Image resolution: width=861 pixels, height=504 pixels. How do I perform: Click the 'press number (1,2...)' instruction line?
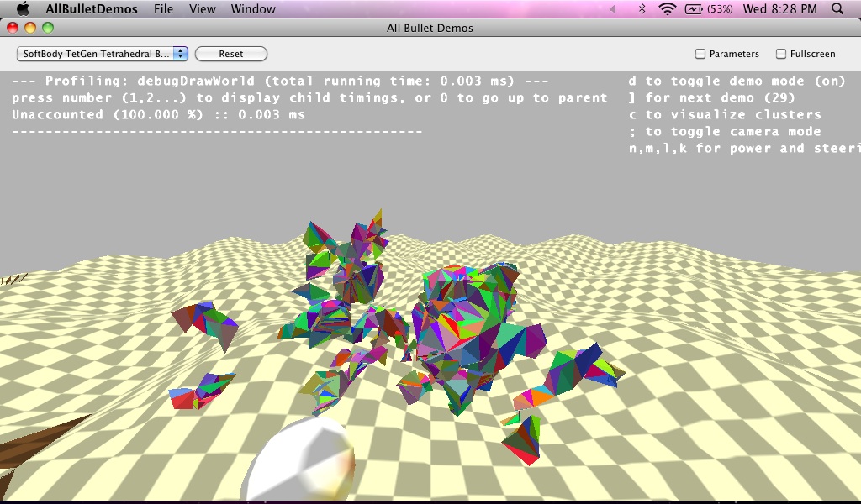point(309,98)
